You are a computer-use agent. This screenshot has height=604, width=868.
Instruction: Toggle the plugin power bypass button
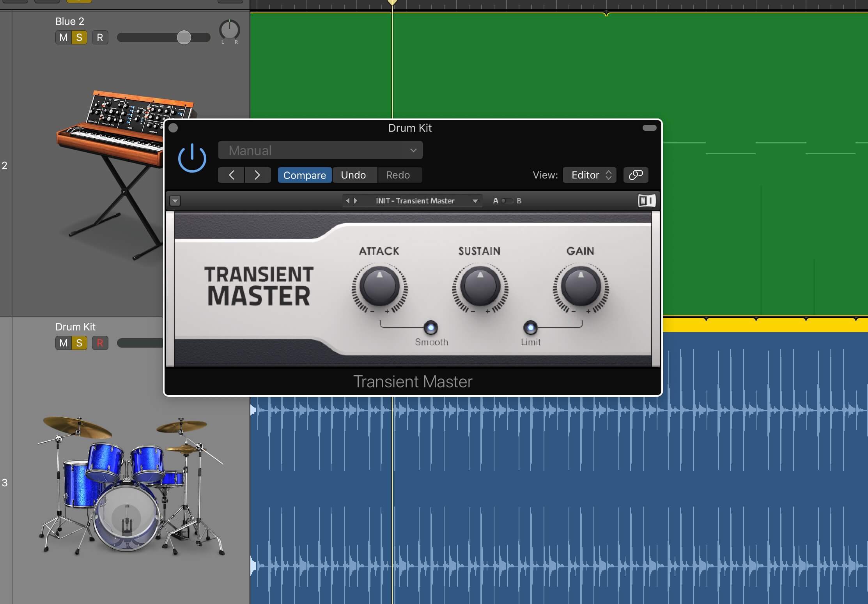point(192,159)
